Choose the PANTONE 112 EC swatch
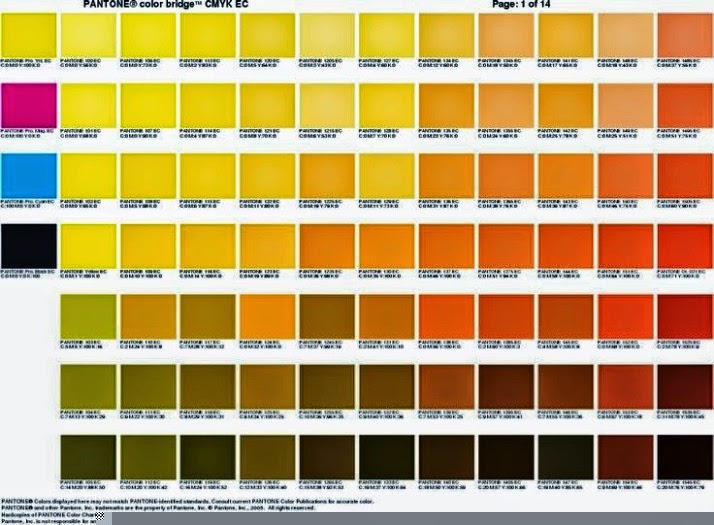 pos(148,457)
